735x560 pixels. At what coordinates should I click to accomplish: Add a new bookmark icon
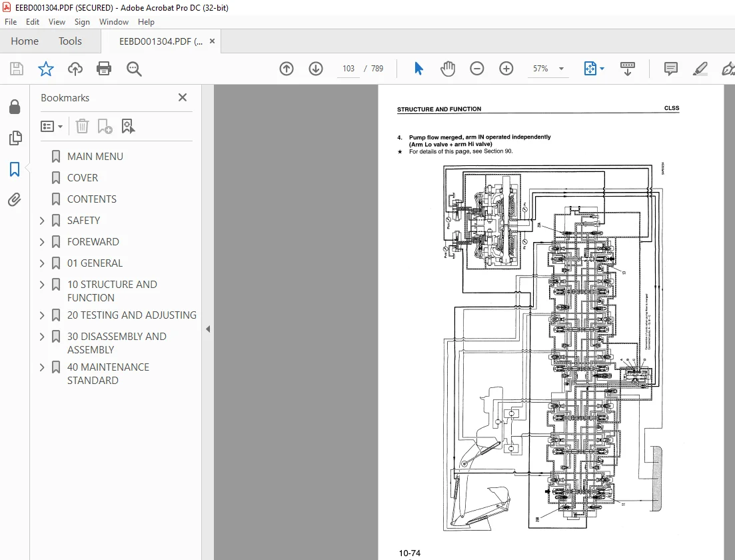pos(105,126)
